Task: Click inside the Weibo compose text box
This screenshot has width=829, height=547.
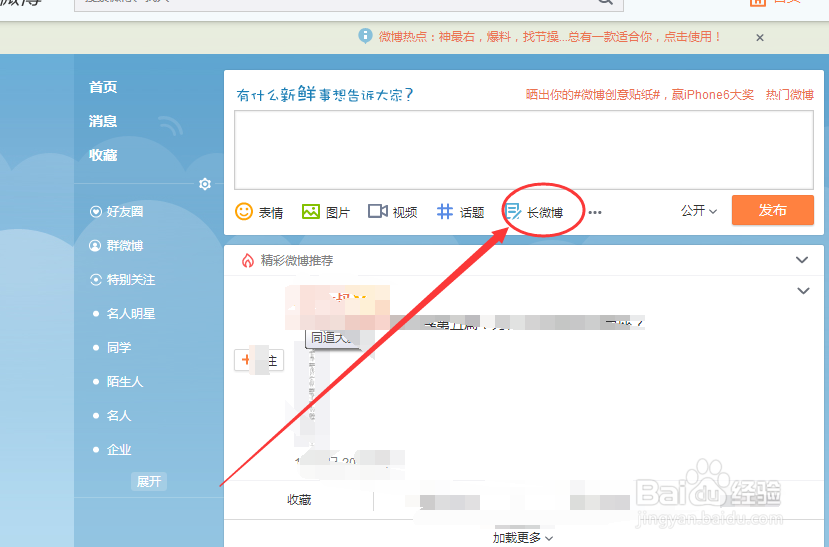Action: pos(523,150)
